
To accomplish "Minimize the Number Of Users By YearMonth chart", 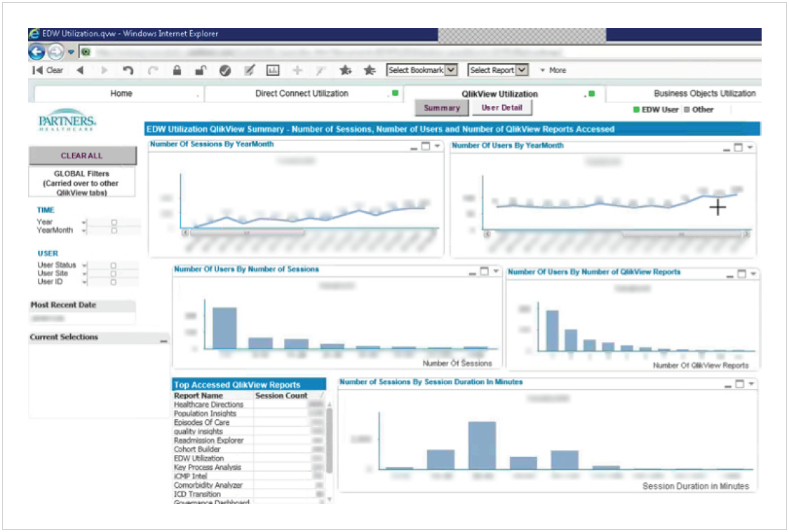I will click(x=726, y=149).
